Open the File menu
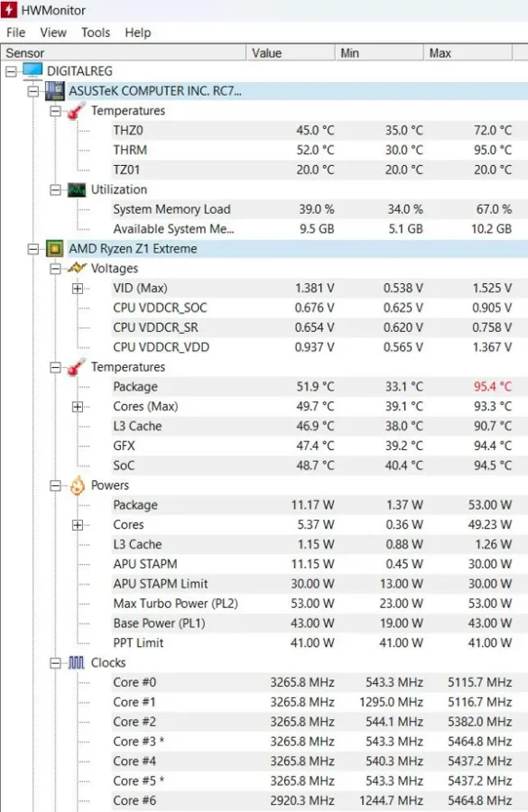Viewport: 528px width, 812px height. coord(15,32)
